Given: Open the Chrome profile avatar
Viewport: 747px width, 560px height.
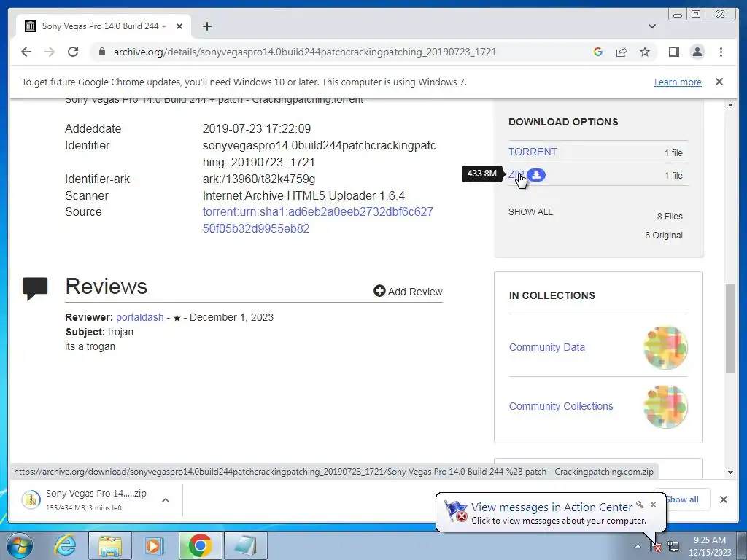Looking at the screenshot, I should coord(697,52).
